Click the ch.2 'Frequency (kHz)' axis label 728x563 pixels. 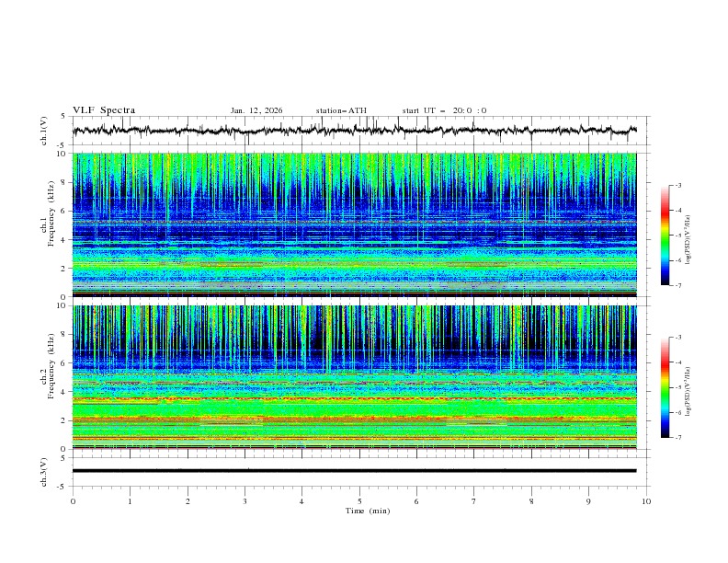[51, 365]
